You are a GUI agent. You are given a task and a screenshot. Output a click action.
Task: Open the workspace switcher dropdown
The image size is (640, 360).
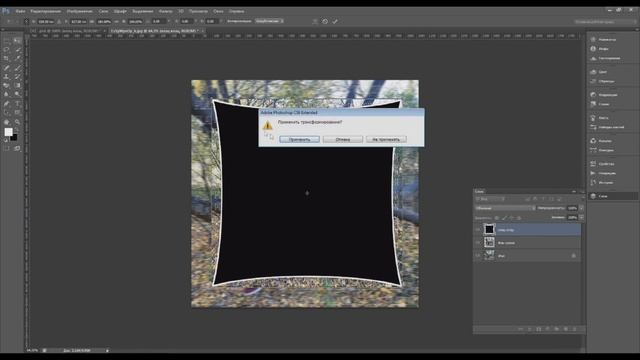(x=605, y=21)
